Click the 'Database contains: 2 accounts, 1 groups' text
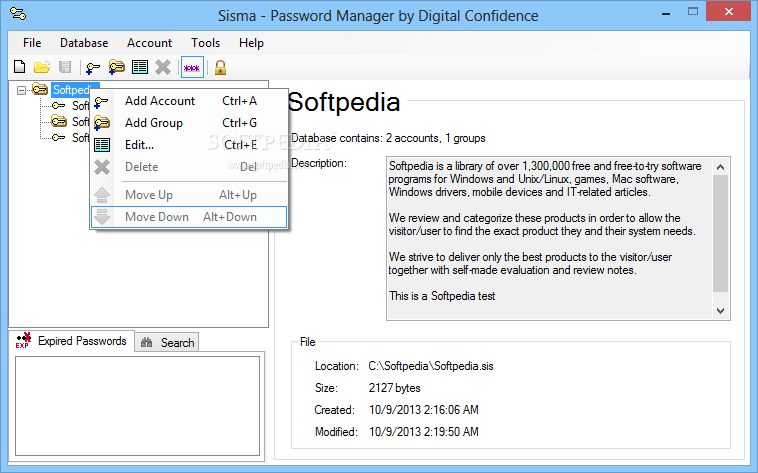The height and width of the screenshot is (473, 758). pos(388,138)
